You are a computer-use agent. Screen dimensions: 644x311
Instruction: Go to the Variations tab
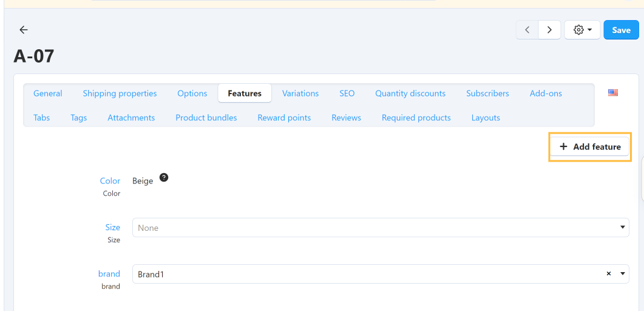300,94
